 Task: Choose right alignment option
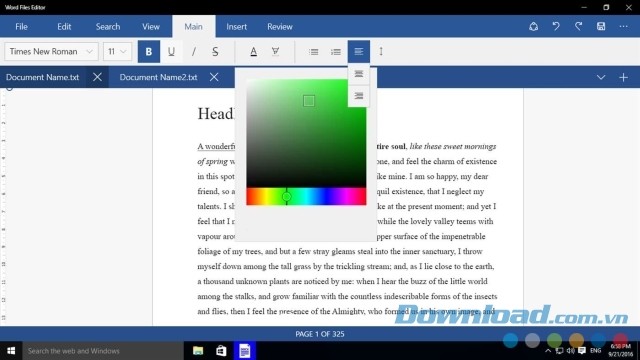(359, 96)
